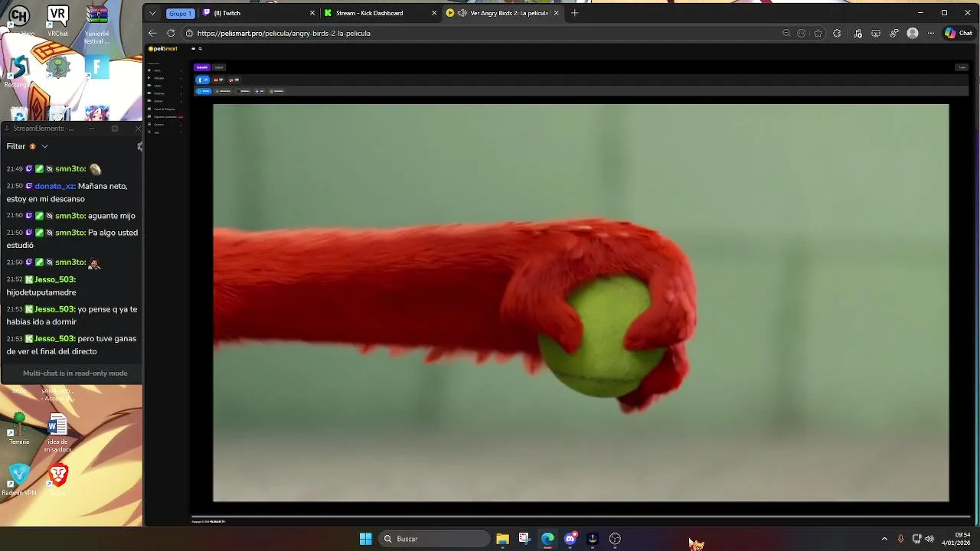This screenshot has height=551, width=980.
Task: Open the system tray volume icon
Action: point(929,539)
